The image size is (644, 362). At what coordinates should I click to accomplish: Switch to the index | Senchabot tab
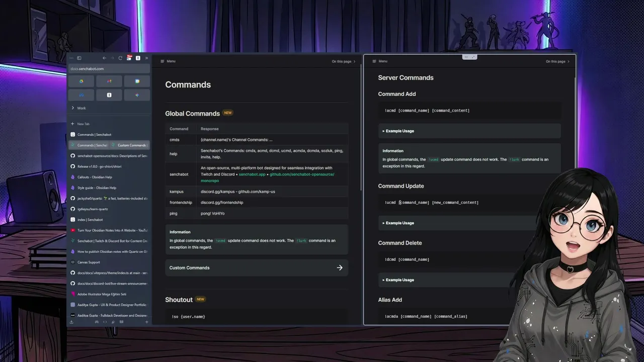pyautogui.click(x=109, y=220)
